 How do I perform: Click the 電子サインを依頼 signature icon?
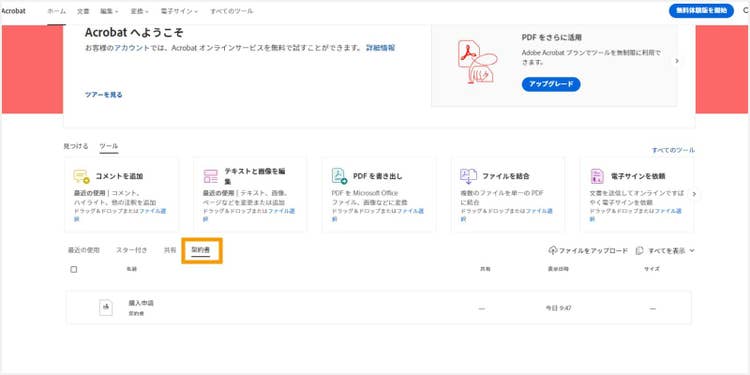click(x=597, y=176)
